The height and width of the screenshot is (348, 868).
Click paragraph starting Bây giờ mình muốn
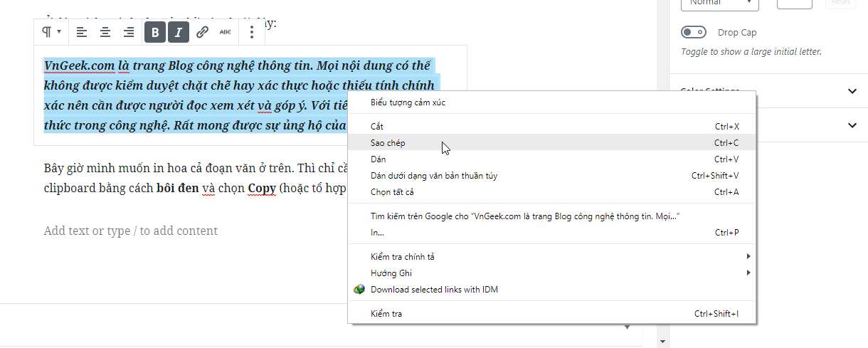196,179
